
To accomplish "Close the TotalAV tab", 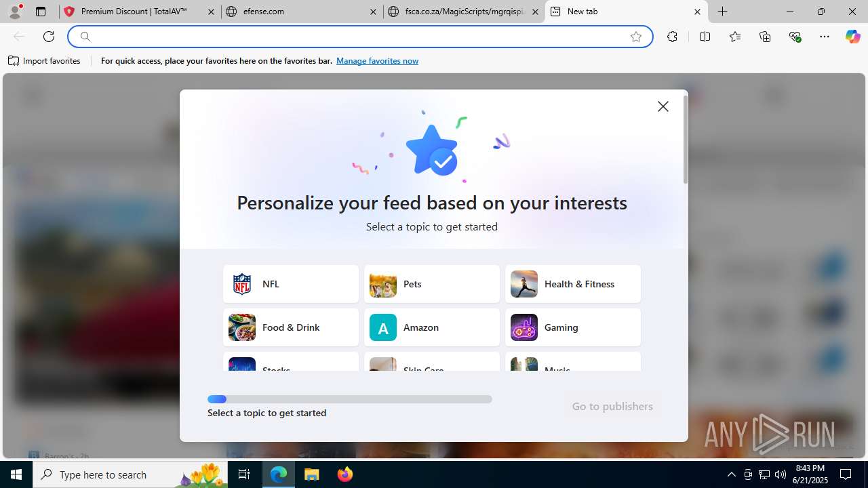I will tap(212, 12).
